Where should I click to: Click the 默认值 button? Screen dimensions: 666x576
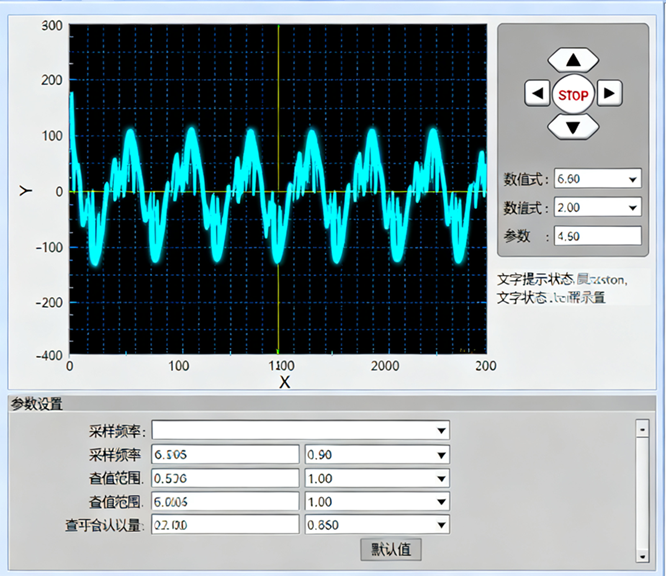[x=391, y=550]
